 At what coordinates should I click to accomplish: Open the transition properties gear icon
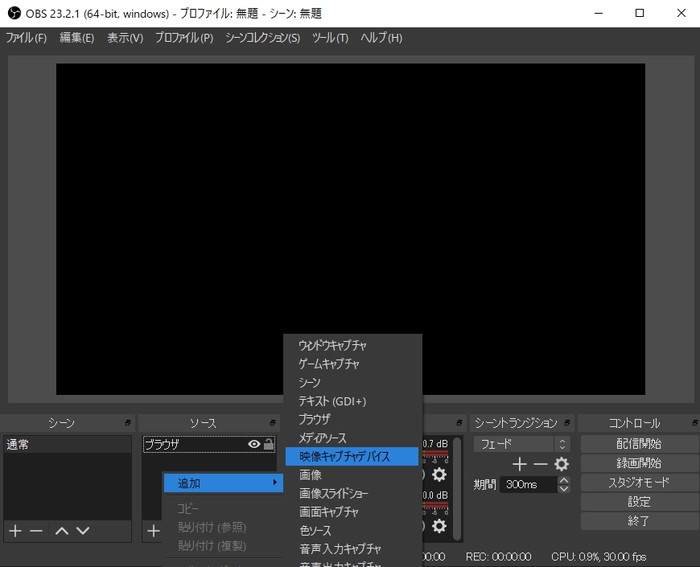[561, 464]
